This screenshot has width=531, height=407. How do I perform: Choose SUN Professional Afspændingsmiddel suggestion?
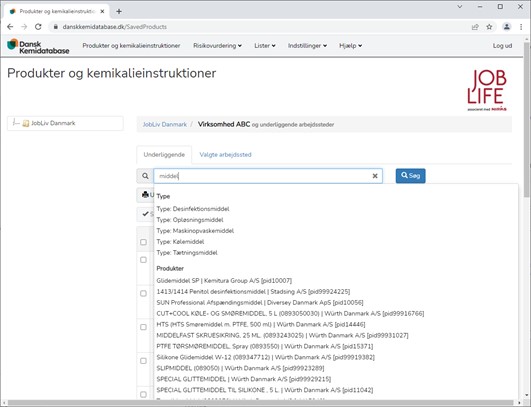(260, 302)
